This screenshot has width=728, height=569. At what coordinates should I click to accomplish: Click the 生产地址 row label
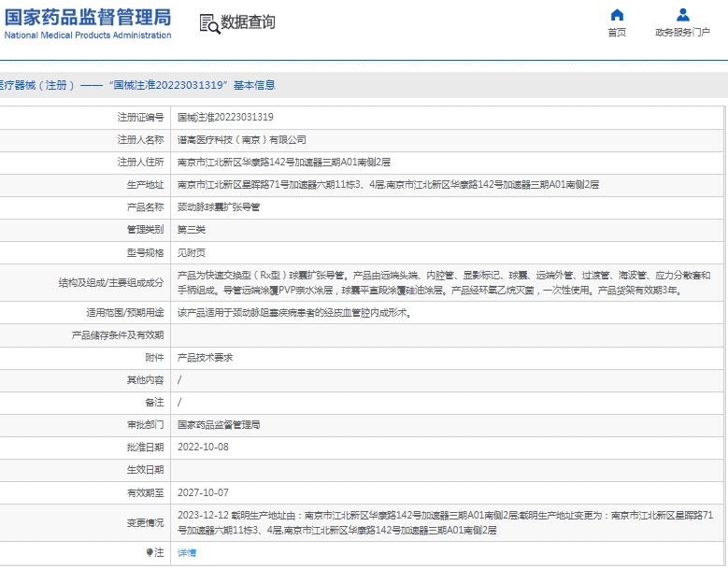(145, 185)
